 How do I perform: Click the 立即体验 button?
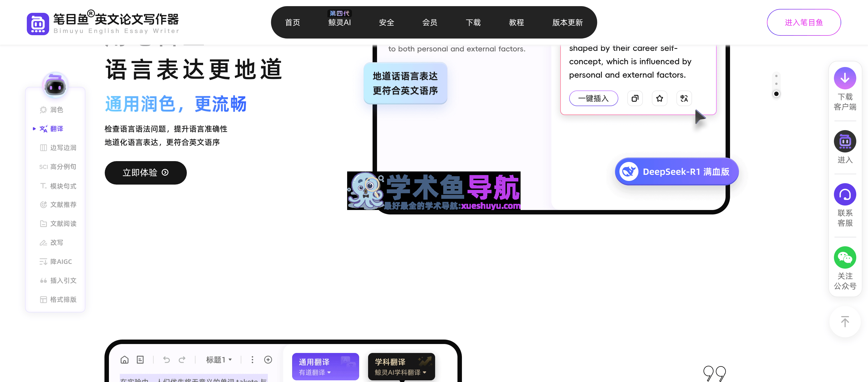(x=146, y=173)
